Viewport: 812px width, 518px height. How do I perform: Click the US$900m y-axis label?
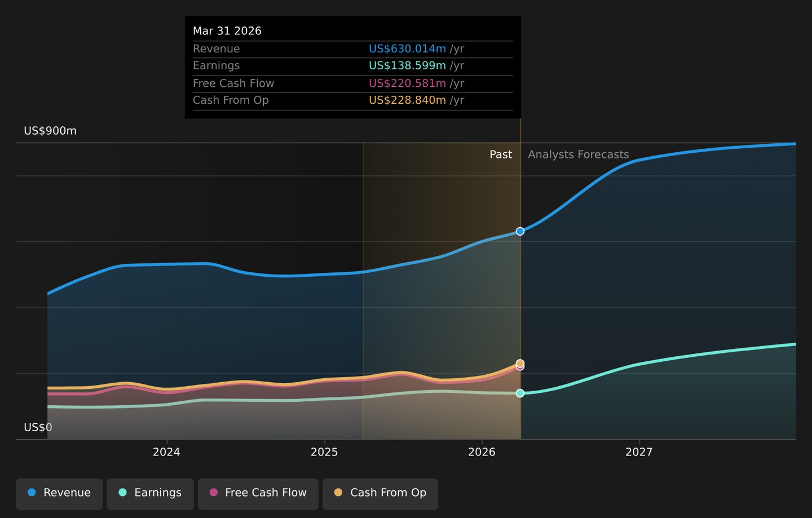(50, 131)
